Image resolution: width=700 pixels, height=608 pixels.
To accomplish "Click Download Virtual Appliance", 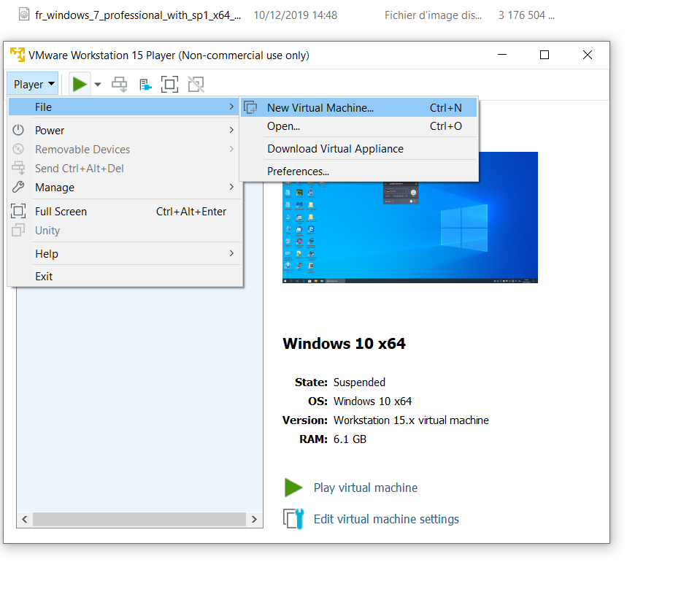I will (359, 149).
